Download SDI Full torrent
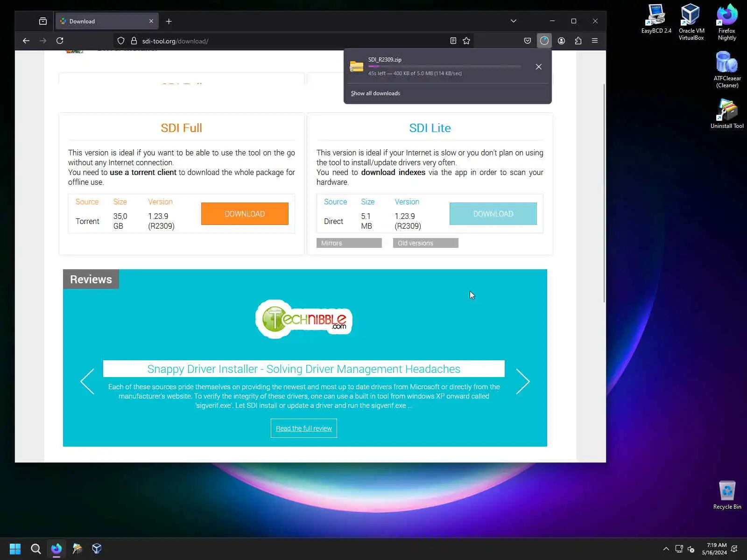The image size is (747, 560). [245, 214]
